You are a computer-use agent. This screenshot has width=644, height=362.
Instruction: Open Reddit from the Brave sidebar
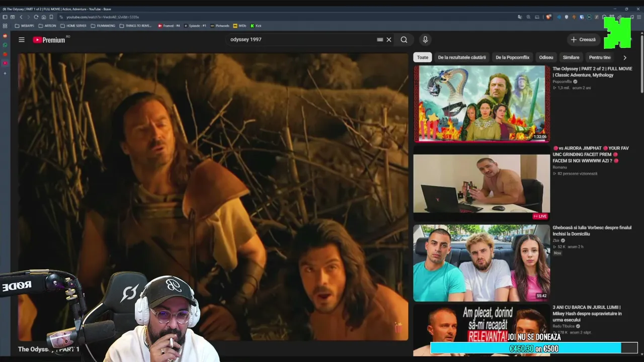pyautogui.click(x=5, y=36)
